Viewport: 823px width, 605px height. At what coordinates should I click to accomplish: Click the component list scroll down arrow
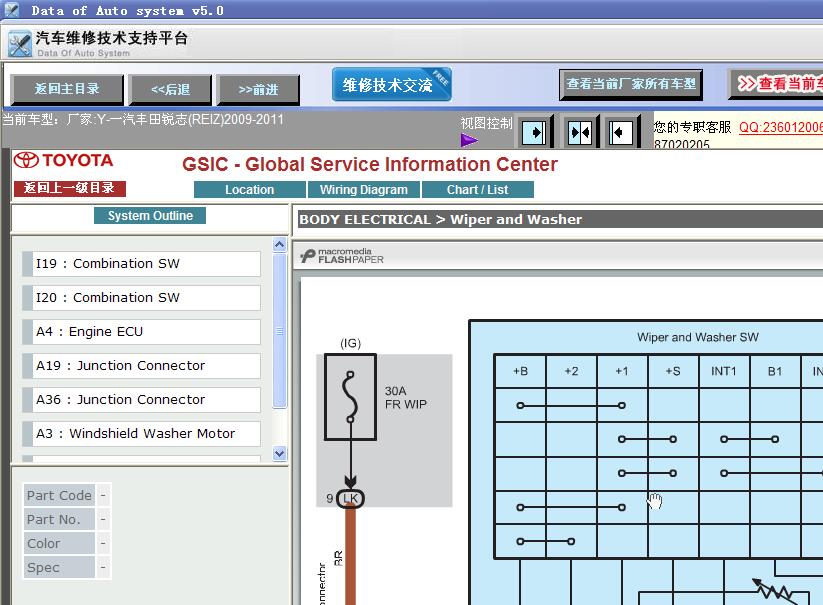(280, 453)
